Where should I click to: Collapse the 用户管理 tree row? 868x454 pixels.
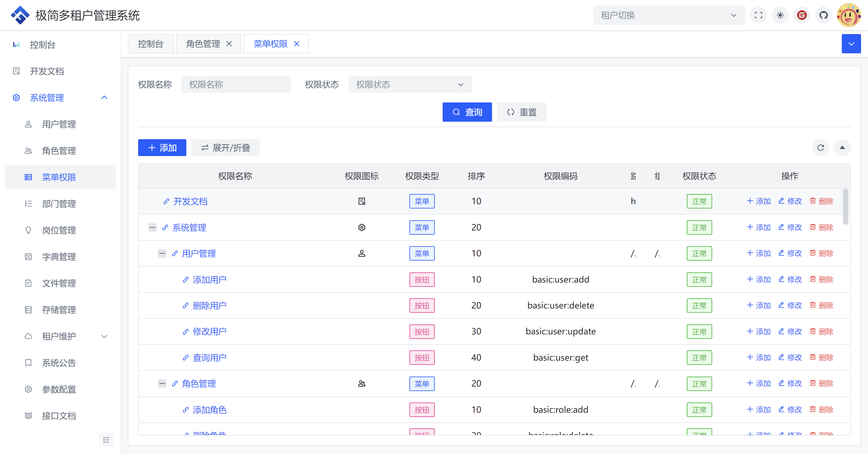pyautogui.click(x=162, y=253)
